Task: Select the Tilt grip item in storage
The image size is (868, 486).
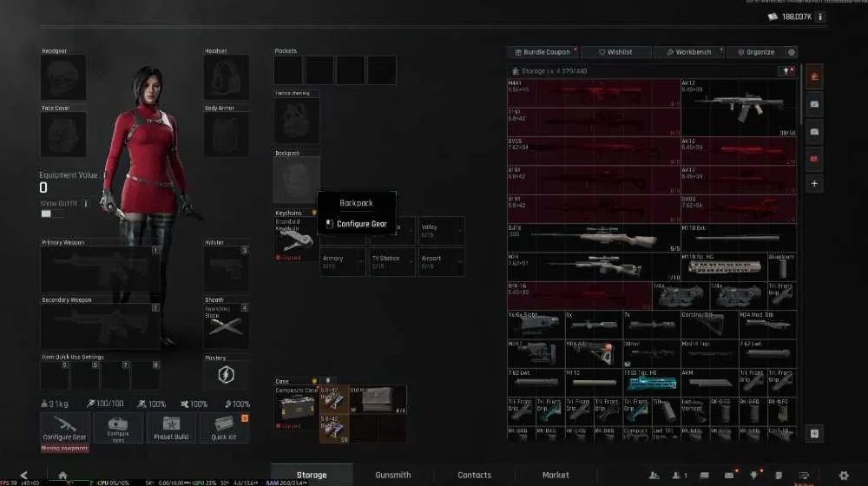Action: pyautogui.click(x=666, y=411)
